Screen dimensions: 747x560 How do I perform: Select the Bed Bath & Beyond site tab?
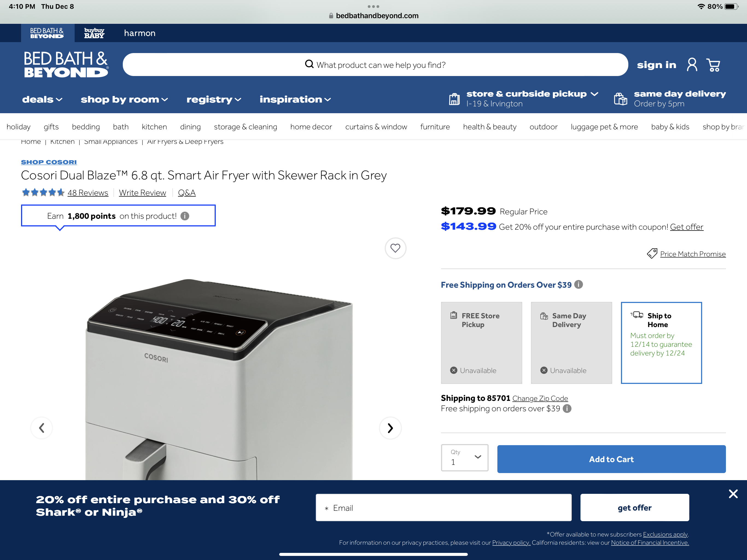48,33
